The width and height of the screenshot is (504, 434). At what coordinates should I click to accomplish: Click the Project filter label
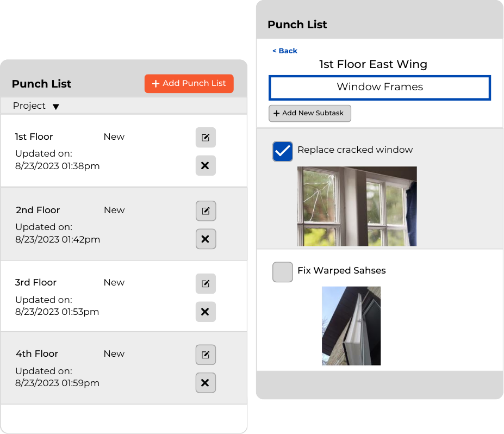tap(29, 106)
